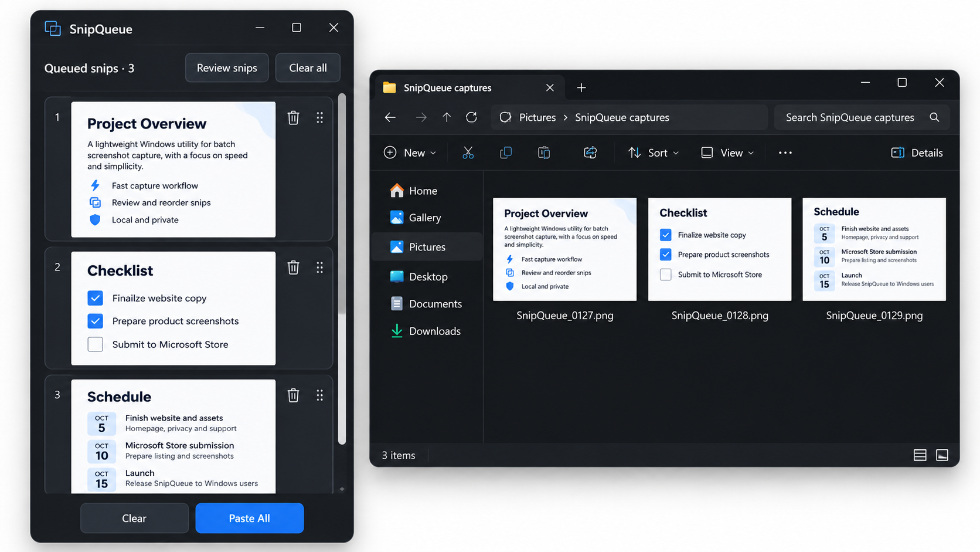Delete the Project Overview snip with trash icon

pyautogui.click(x=294, y=117)
